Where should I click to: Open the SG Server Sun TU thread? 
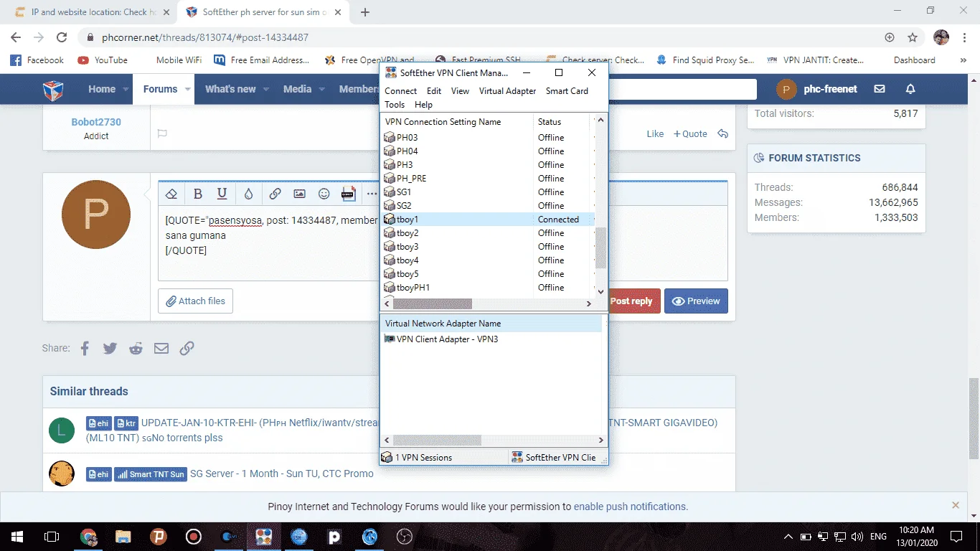pyautogui.click(x=282, y=474)
